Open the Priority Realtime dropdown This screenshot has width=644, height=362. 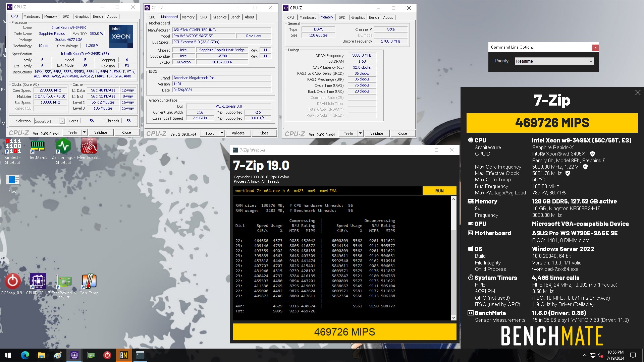[554, 61]
